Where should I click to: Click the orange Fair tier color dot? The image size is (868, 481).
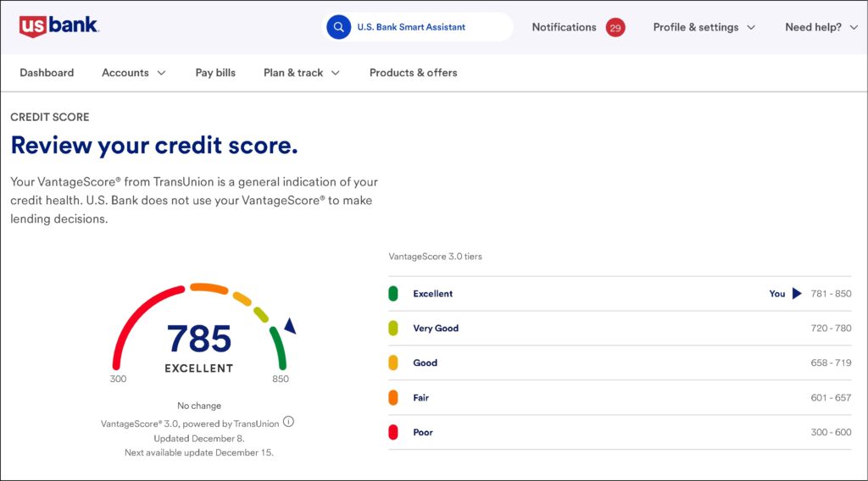[x=393, y=398]
